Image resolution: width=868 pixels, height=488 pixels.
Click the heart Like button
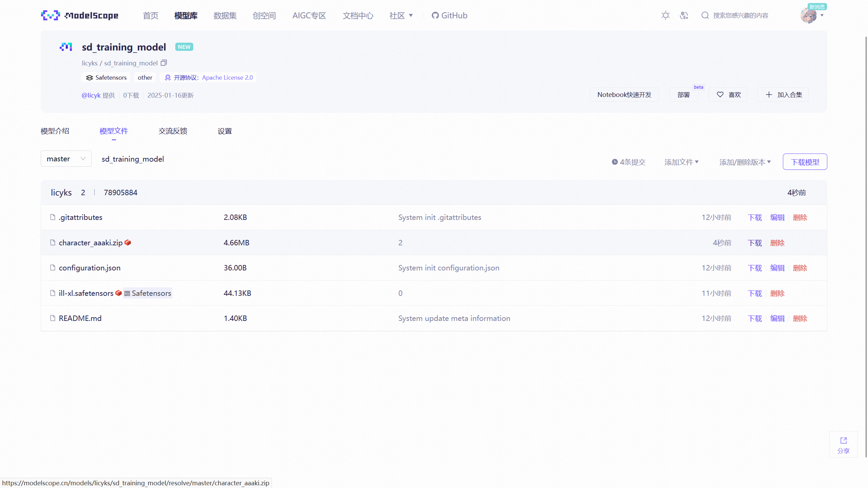point(728,95)
